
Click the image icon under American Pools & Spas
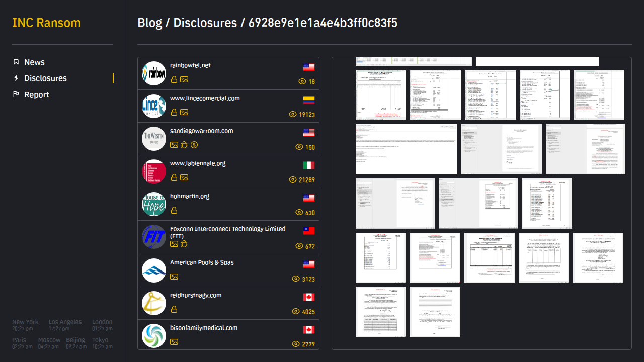point(174,277)
